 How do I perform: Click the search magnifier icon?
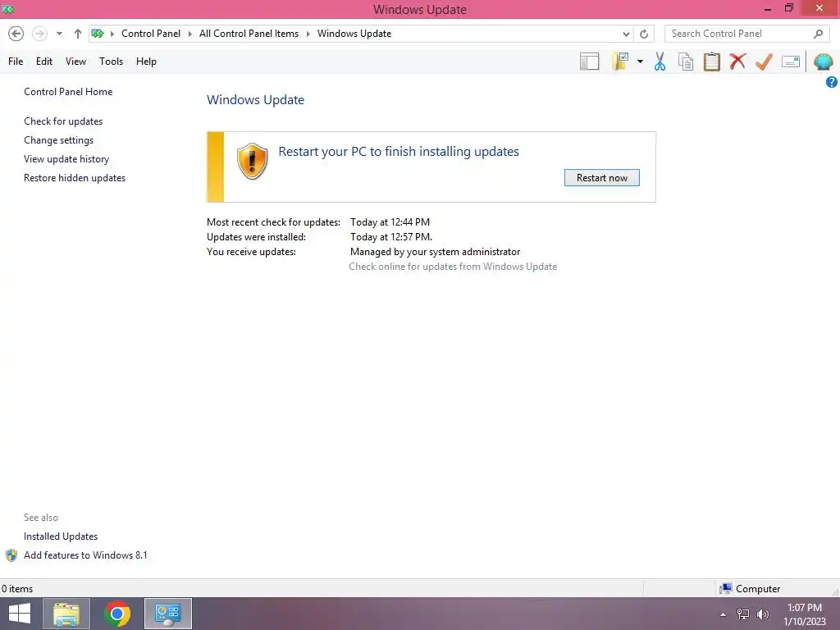pos(818,34)
